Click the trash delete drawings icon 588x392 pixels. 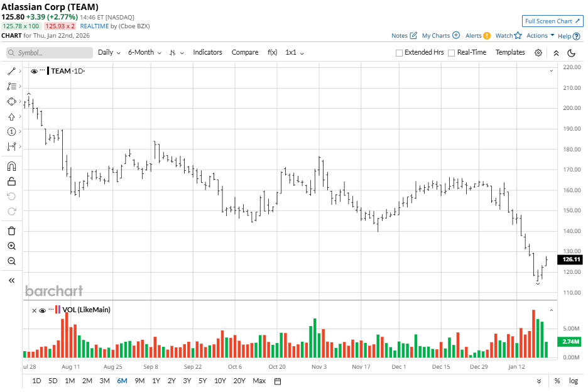(12, 231)
